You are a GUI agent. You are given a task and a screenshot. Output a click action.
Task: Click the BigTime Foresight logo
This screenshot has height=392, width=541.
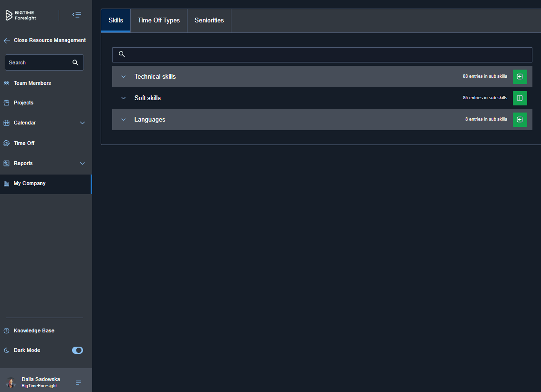21,15
